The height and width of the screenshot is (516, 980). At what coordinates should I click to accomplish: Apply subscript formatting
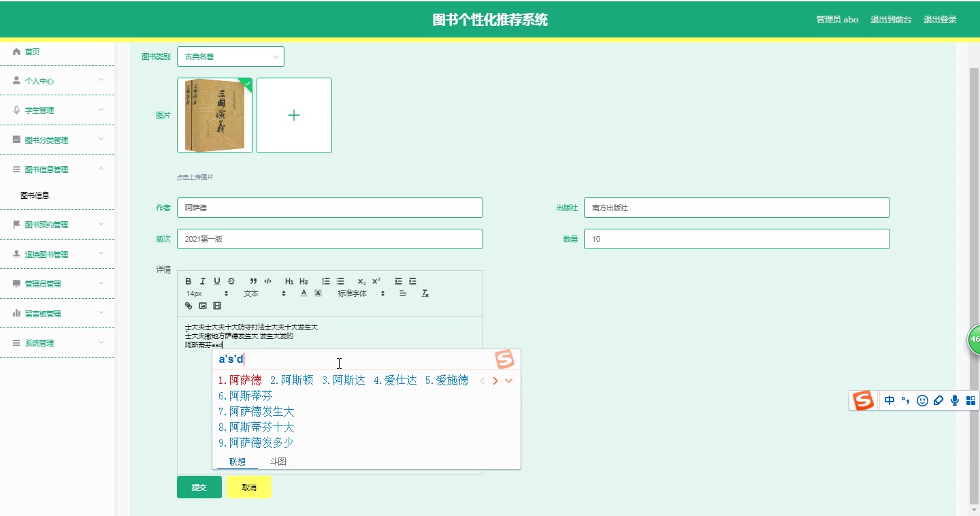(x=362, y=281)
